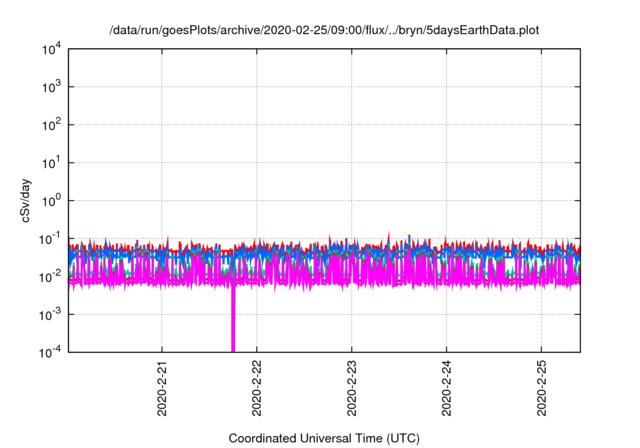Click the 10^-2 y-axis tick label
Screen dimensions: 640x448
[x=51, y=277]
